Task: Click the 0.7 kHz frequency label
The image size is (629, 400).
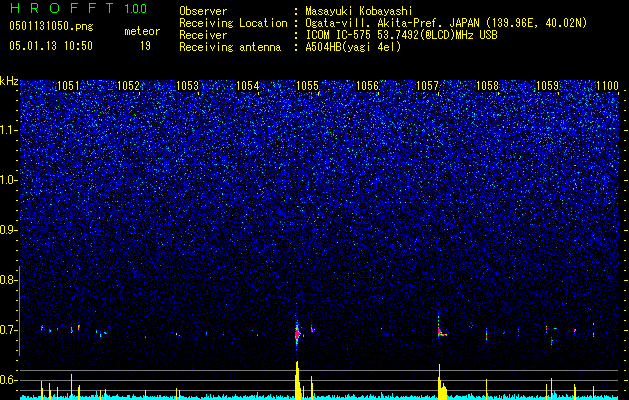Action: point(8,330)
